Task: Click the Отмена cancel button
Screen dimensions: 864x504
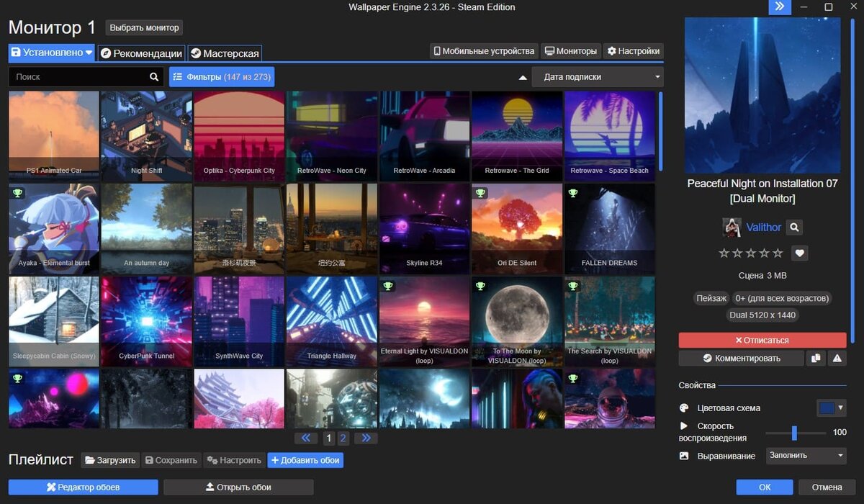Action: click(x=827, y=487)
